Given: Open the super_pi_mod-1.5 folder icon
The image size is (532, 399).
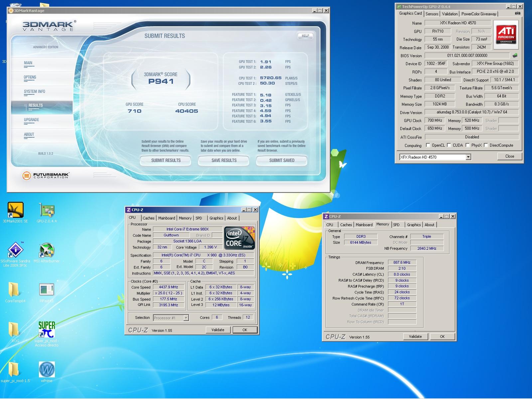Looking at the screenshot, I should [15, 372].
